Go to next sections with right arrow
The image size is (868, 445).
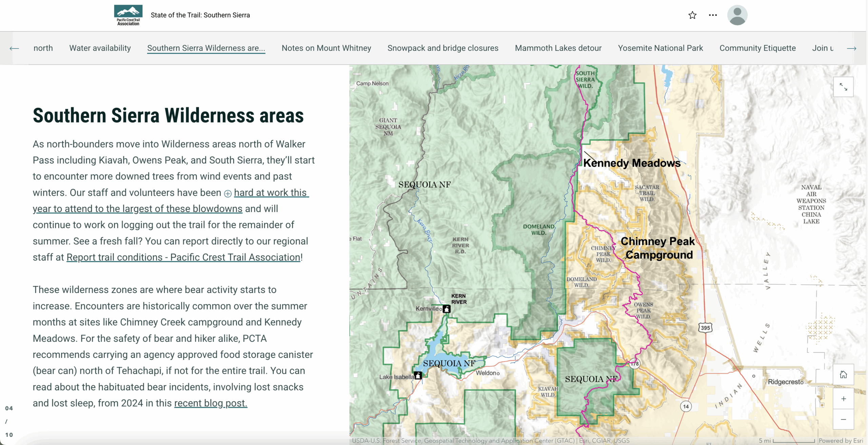pyautogui.click(x=851, y=48)
